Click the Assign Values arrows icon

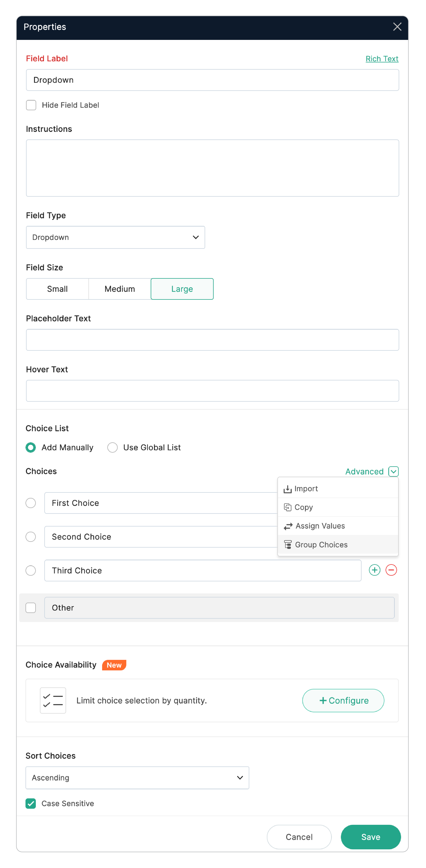(288, 526)
